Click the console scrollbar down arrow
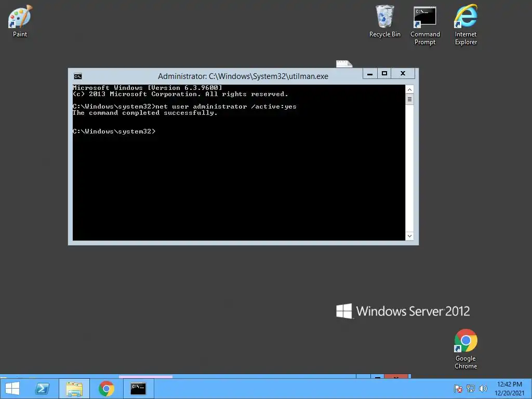Viewport: 532px width, 399px height. coord(409,236)
